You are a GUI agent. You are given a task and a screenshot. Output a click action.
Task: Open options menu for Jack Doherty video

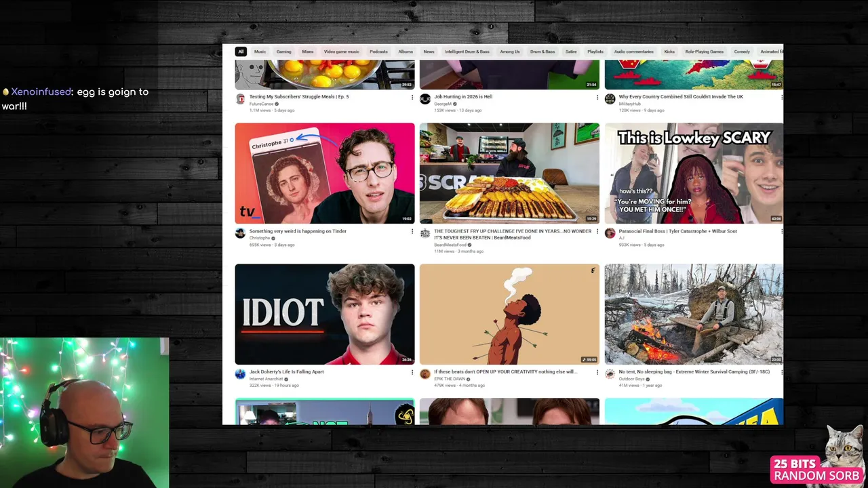pyautogui.click(x=412, y=372)
